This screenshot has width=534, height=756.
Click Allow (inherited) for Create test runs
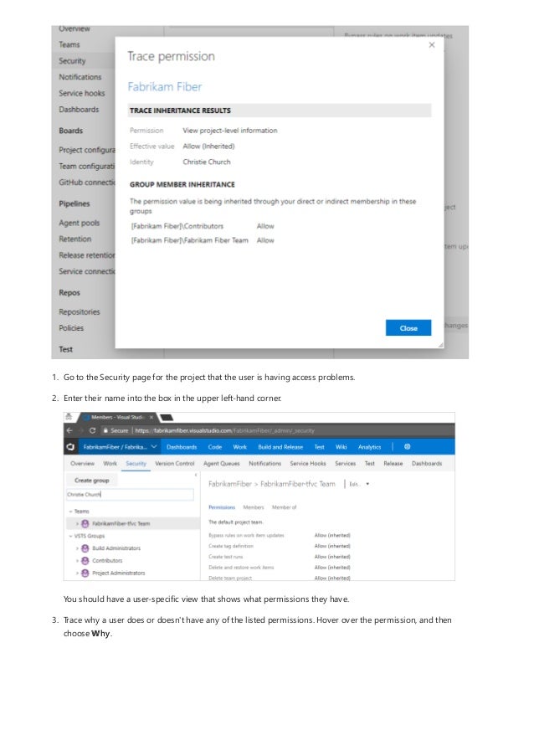[x=332, y=557]
